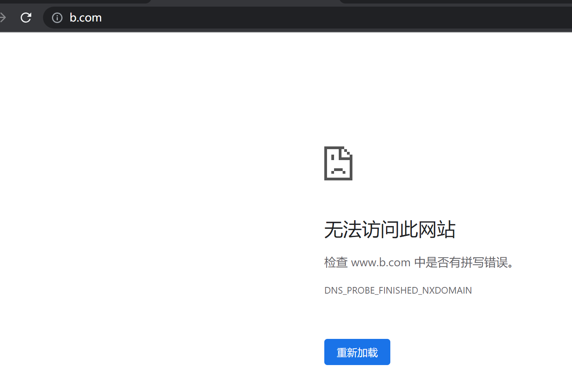Viewport: 572px width, 392px height.
Task: Click the info badge showing connection status
Action: coord(57,18)
